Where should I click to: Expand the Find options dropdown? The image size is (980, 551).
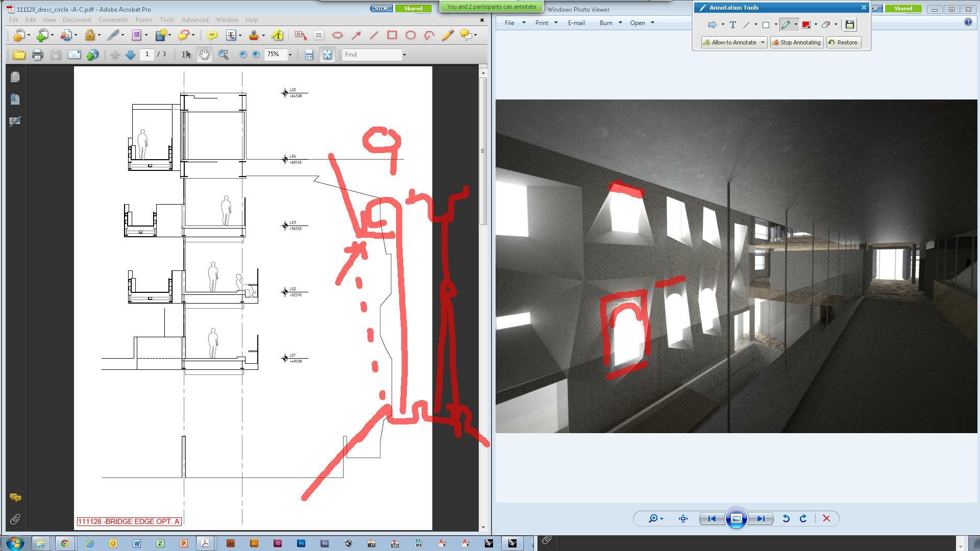click(x=404, y=55)
